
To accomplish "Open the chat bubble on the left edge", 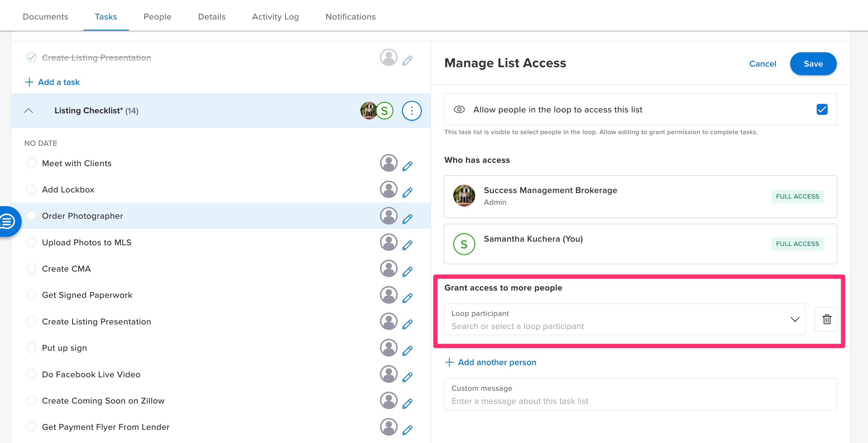I will pyautogui.click(x=7, y=221).
